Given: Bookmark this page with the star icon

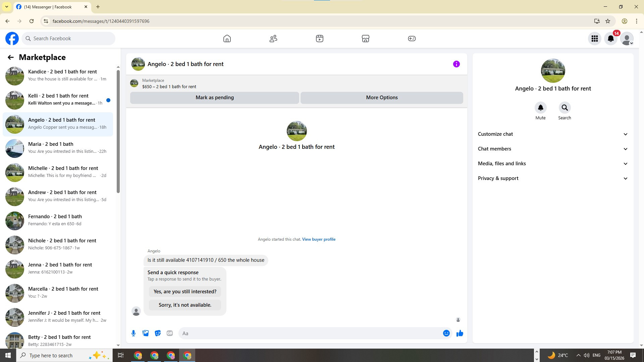Looking at the screenshot, I should click(608, 21).
